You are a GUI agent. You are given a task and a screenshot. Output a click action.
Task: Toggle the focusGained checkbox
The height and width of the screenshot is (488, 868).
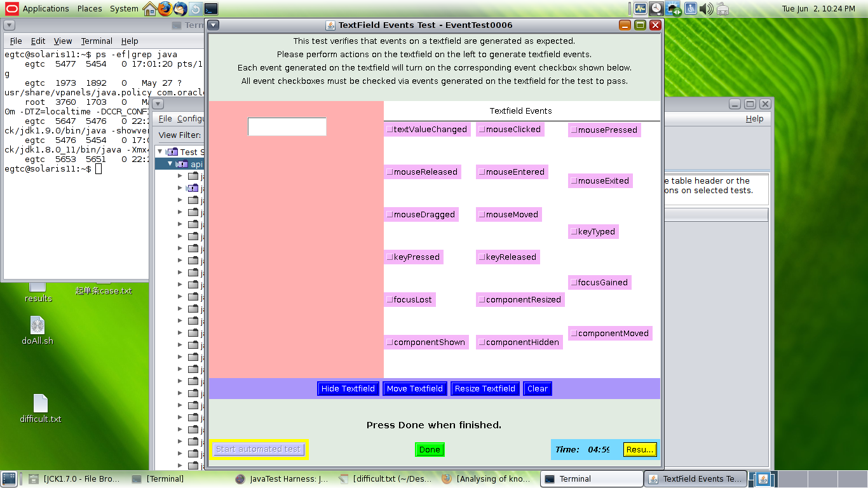574,283
